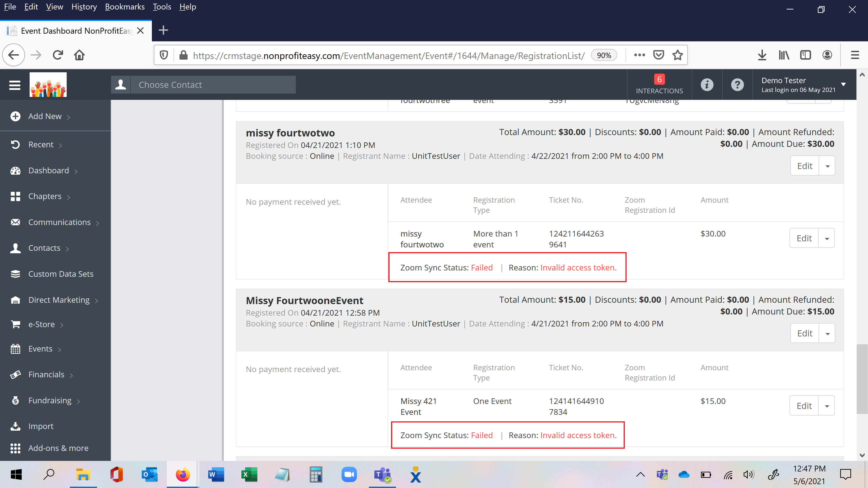Screen dimensions: 868x488
Task: Edit the Missy FourtwooneEvent registration
Action: click(x=805, y=333)
